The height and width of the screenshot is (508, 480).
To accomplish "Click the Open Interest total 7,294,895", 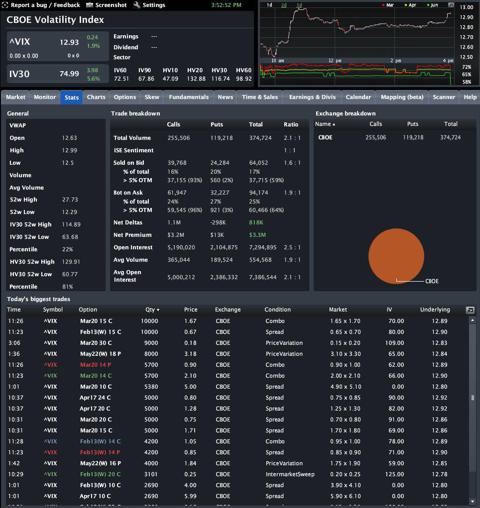I will (263, 247).
